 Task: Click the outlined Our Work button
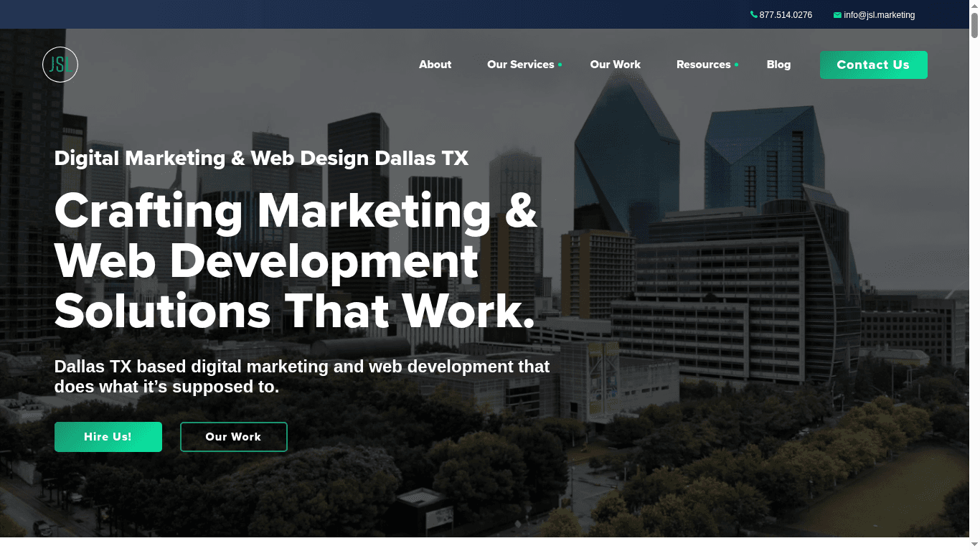(x=233, y=437)
